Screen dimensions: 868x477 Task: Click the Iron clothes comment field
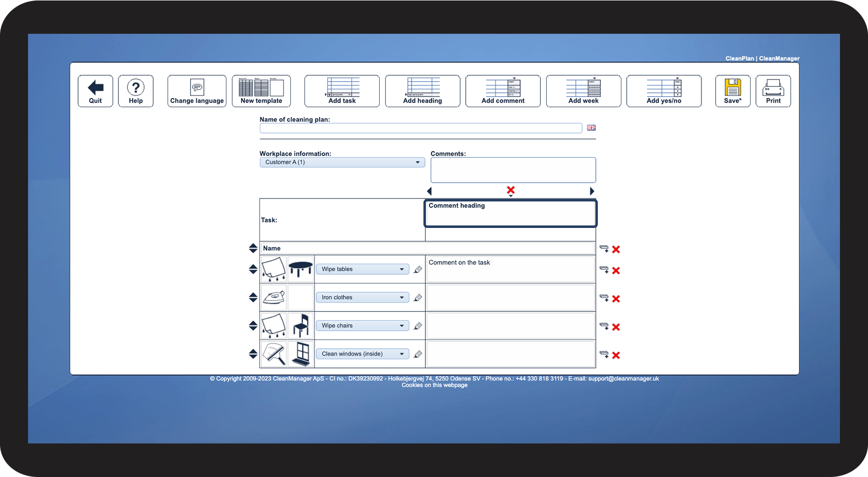511,297
